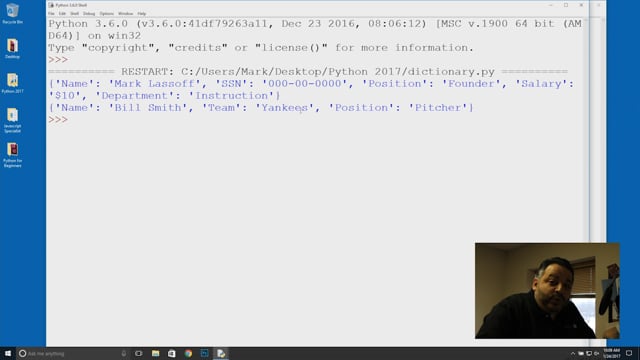This screenshot has width=640, height=360.
Task: Open the Window menu
Action: (125, 13)
